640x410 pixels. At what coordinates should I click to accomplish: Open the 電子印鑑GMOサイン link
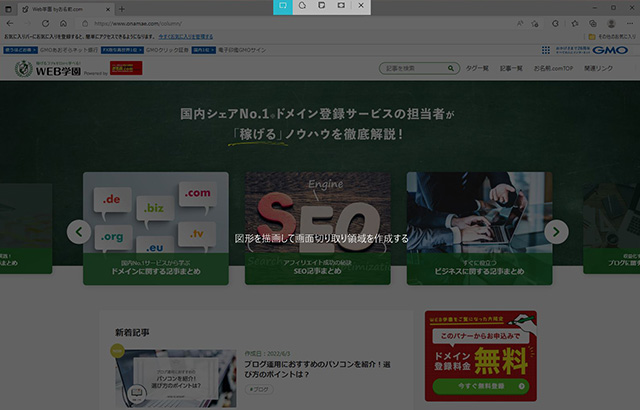point(242,50)
